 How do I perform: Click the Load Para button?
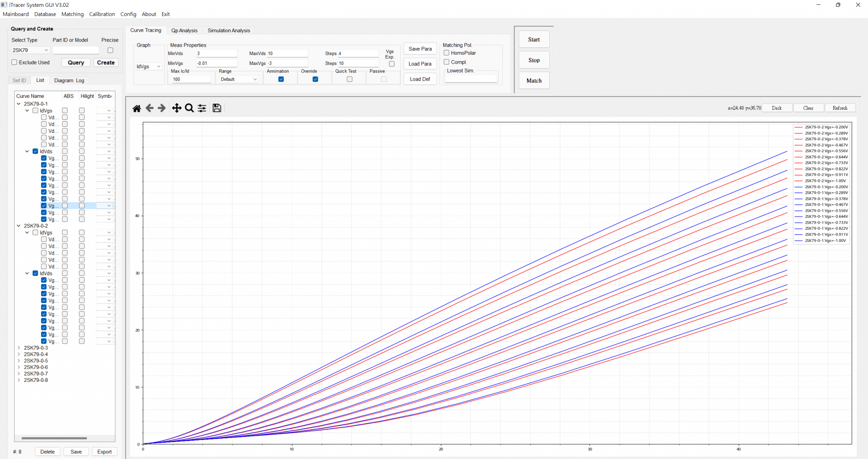point(420,64)
